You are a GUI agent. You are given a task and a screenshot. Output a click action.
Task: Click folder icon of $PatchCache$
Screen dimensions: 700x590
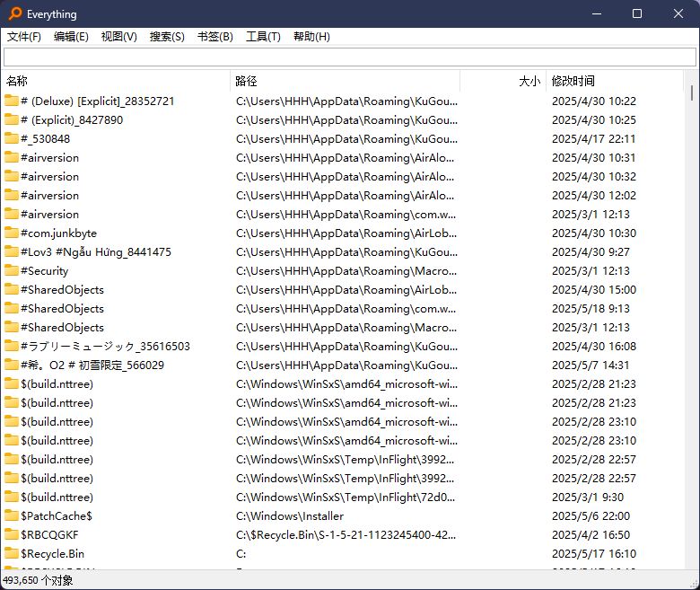11,515
